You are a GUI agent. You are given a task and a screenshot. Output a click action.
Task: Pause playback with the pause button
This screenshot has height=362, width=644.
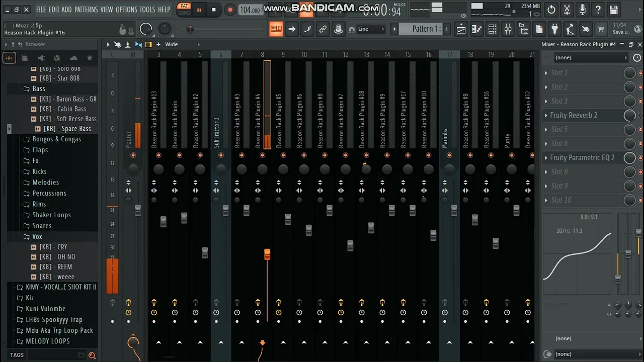point(199,10)
